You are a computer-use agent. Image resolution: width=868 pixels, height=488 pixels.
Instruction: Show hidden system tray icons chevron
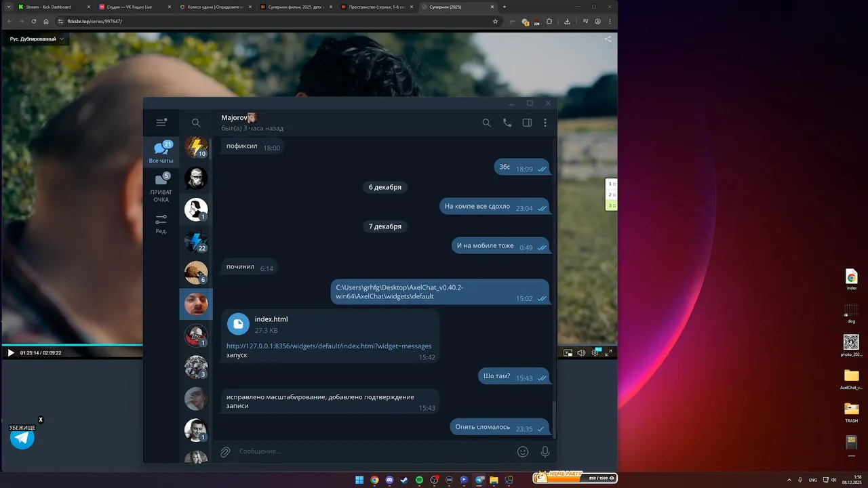[789, 480]
